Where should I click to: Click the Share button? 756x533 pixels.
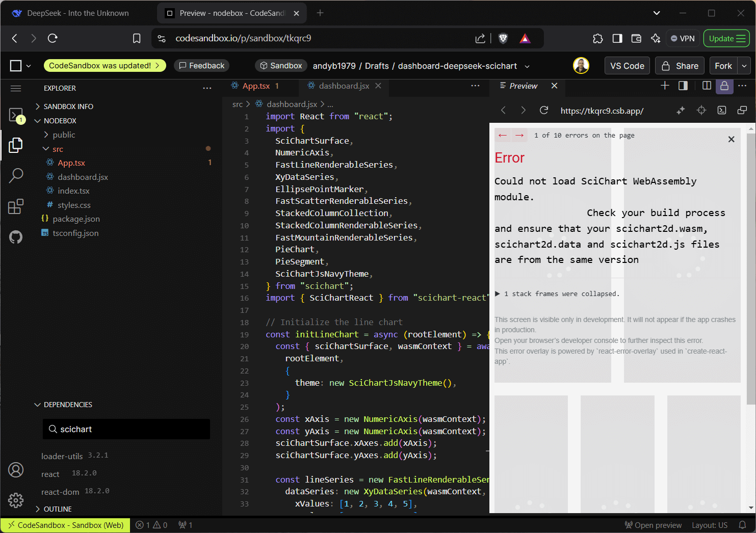pos(680,66)
